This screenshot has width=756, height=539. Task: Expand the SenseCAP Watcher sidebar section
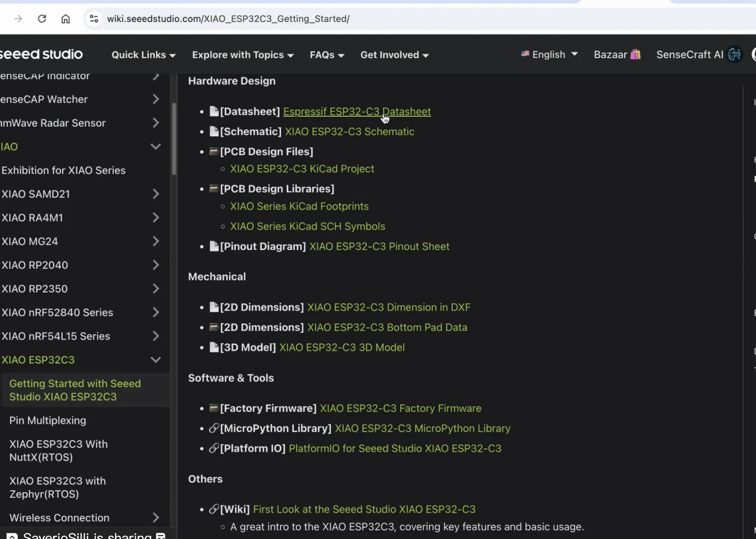click(x=155, y=99)
